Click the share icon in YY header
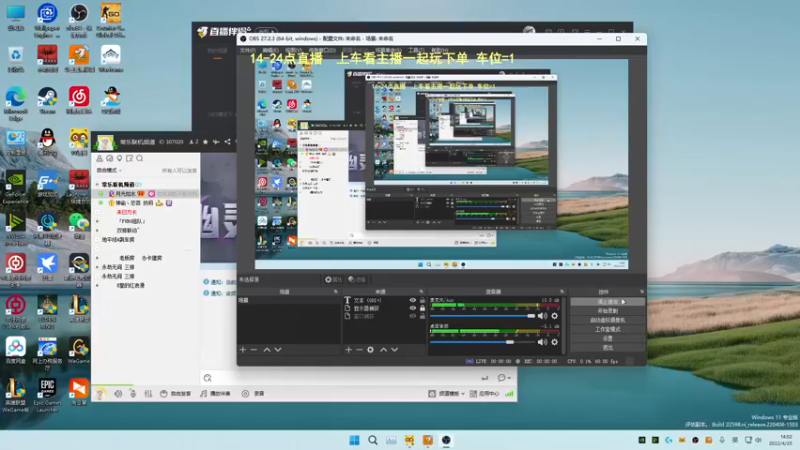Screen dimensions: 800x450 point(228,142)
